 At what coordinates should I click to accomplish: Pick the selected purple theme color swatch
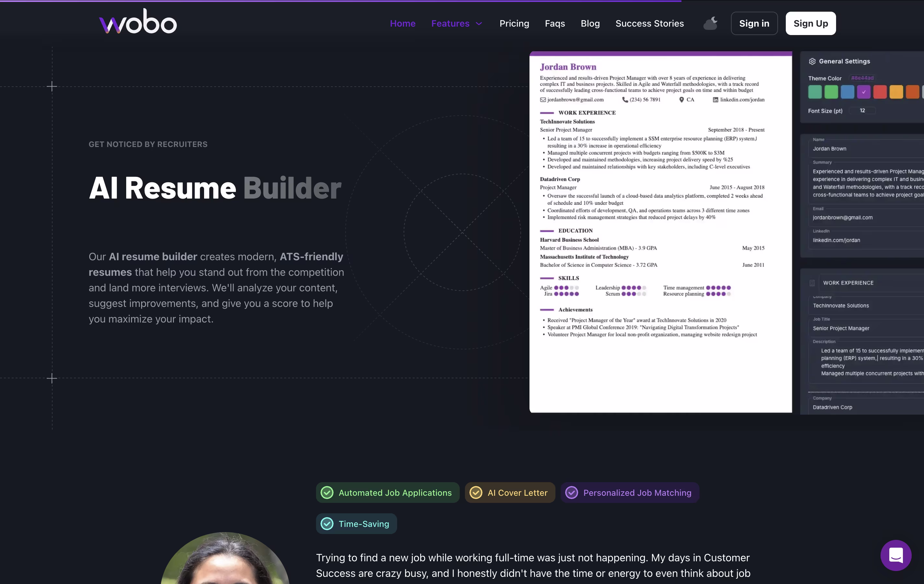point(863,92)
